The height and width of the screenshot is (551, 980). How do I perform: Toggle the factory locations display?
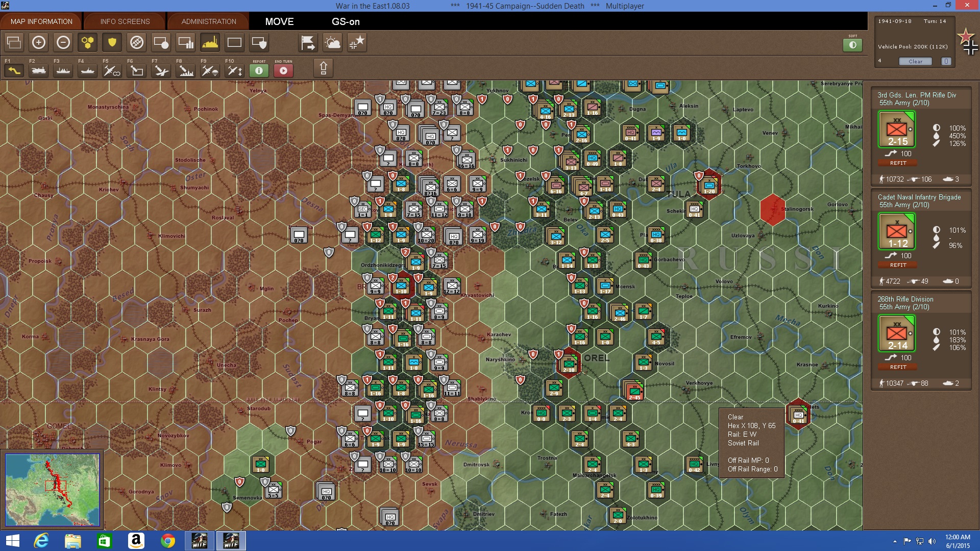point(210,42)
